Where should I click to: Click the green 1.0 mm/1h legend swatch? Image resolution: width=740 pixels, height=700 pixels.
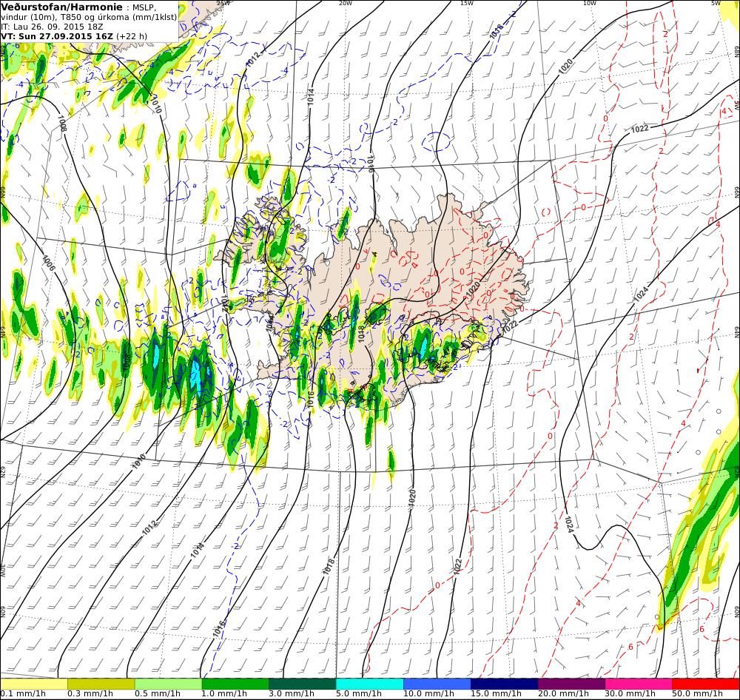pyautogui.click(x=235, y=684)
